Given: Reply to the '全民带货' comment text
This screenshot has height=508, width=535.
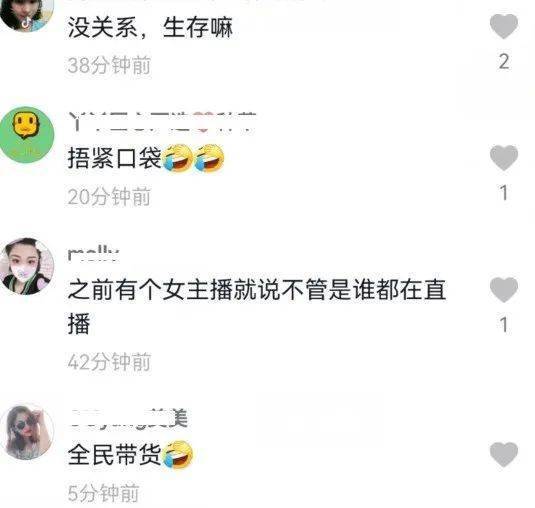Looking at the screenshot, I should pos(130,455).
